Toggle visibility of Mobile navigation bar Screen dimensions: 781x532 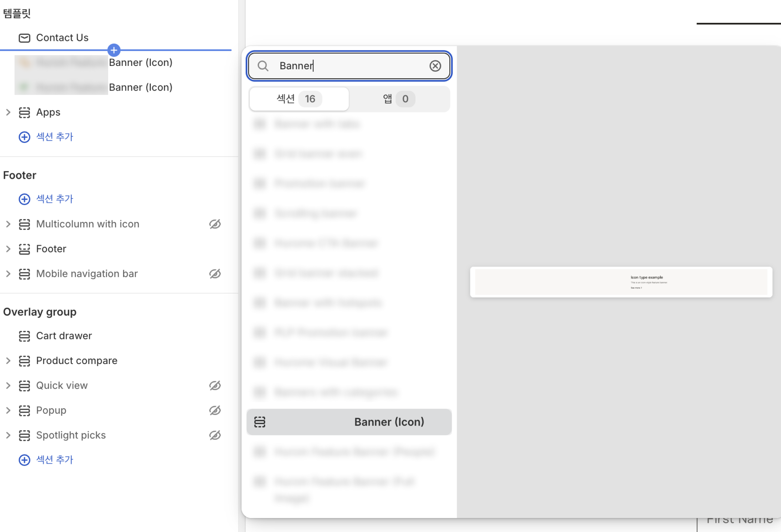pos(215,274)
